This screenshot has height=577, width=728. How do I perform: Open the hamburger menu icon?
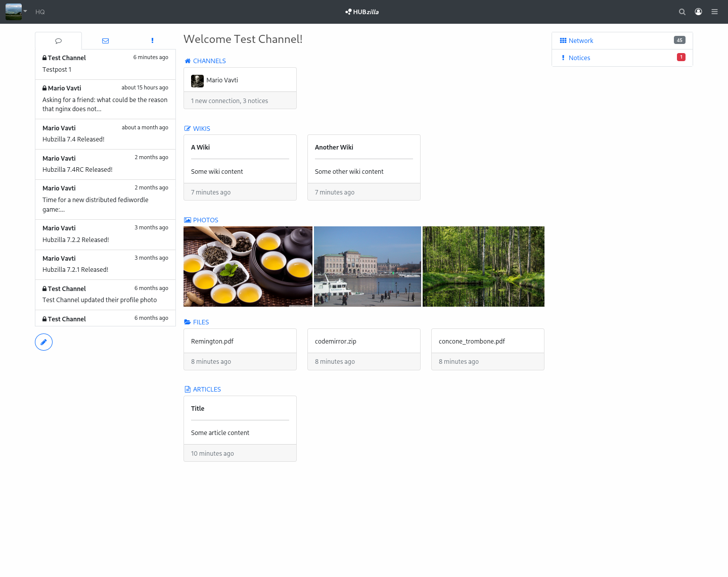point(714,12)
